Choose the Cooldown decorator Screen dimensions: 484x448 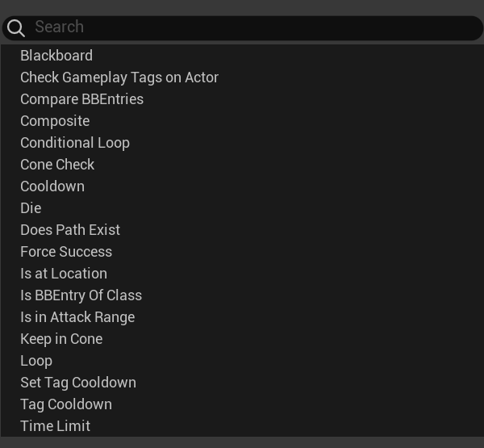point(52,186)
